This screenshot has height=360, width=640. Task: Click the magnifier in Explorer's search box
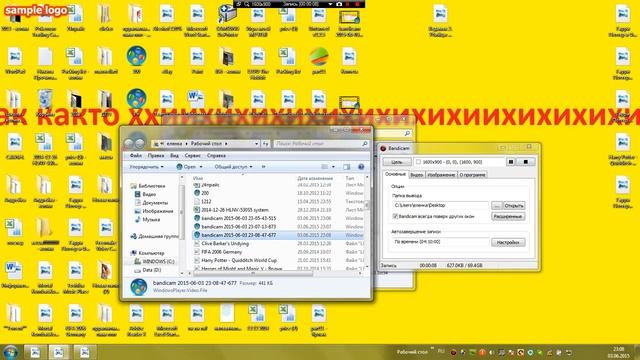[364, 144]
